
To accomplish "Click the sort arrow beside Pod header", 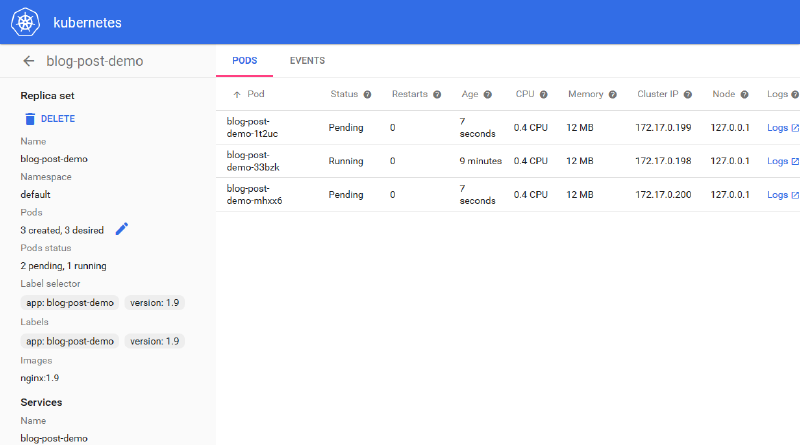I will (237, 94).
